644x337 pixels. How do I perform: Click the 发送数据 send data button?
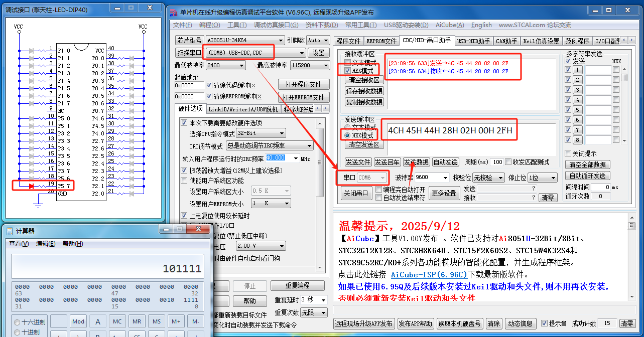[x=416, y=162]
